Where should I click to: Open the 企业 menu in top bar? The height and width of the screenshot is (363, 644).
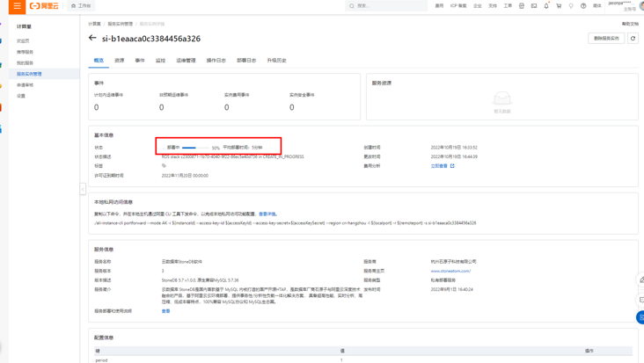pos(477,6)
